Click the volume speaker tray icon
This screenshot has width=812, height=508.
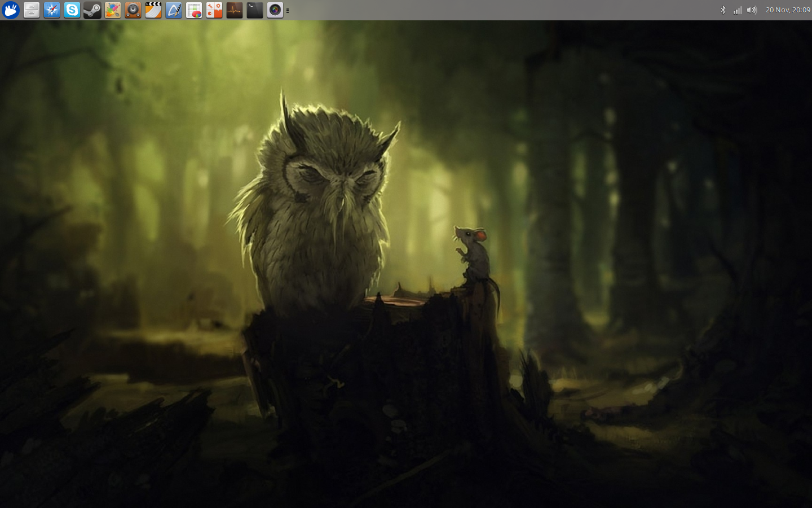pos(752,10)
